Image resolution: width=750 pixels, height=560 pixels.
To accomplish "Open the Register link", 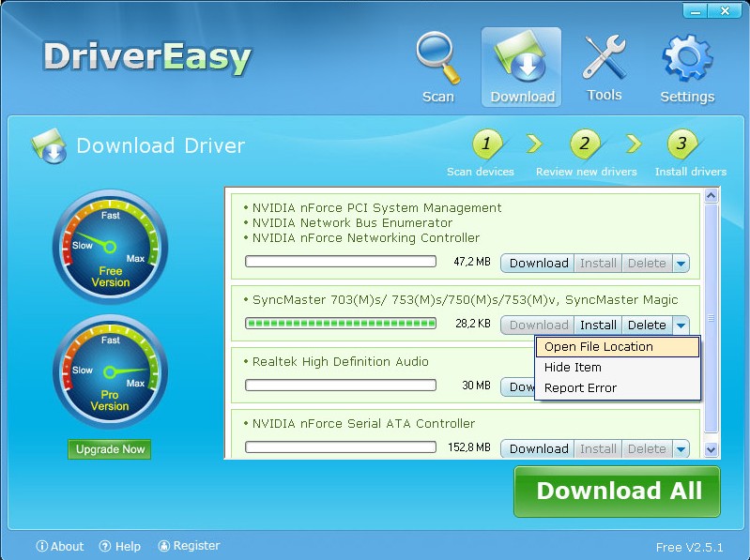I will tap(189, 545).
